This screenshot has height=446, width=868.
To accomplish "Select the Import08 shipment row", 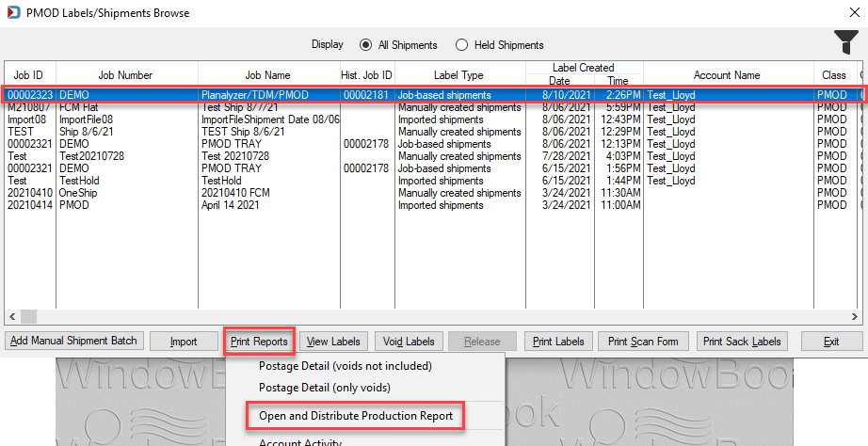I will click(432, 119).
